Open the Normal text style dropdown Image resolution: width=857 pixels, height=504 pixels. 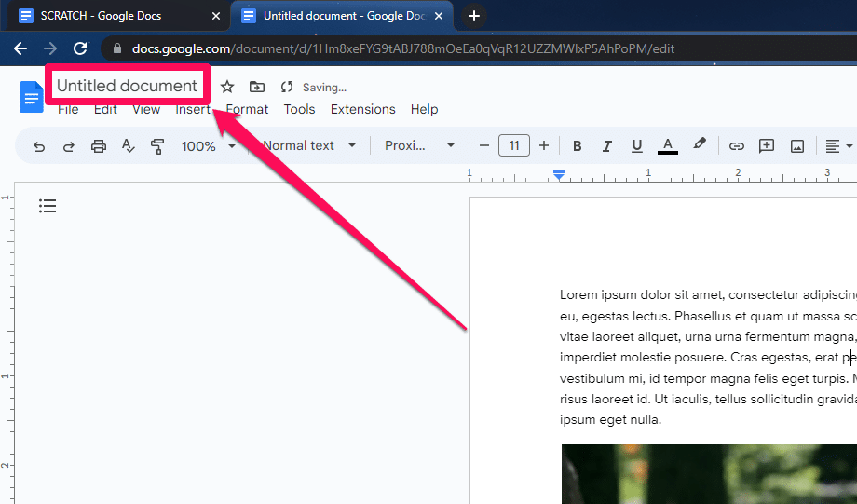point(309,145)
